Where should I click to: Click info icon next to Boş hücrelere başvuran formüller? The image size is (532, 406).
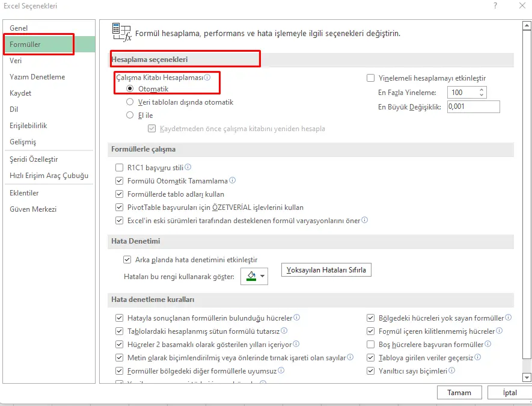[488, 345]
